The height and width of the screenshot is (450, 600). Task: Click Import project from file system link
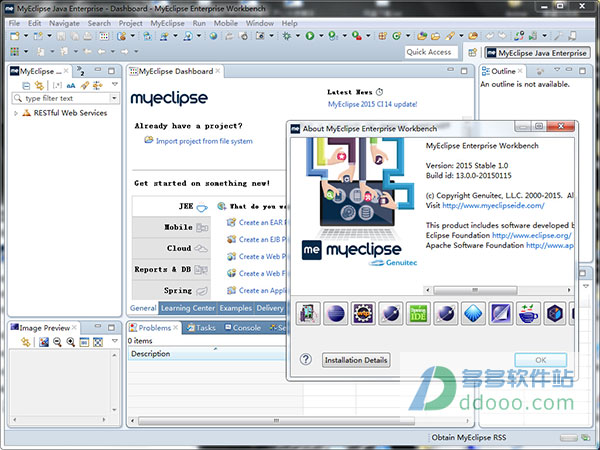[x=204, y=141]
